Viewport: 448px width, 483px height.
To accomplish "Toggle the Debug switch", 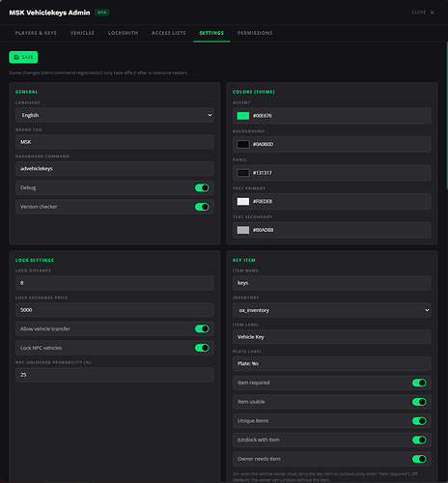I will (202, 187).
